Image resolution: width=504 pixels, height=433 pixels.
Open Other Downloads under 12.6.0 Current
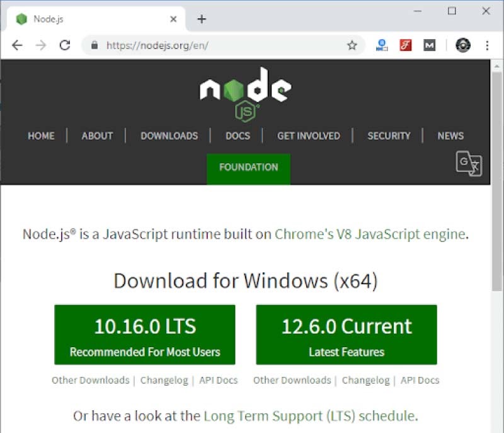tap(292, 380)
